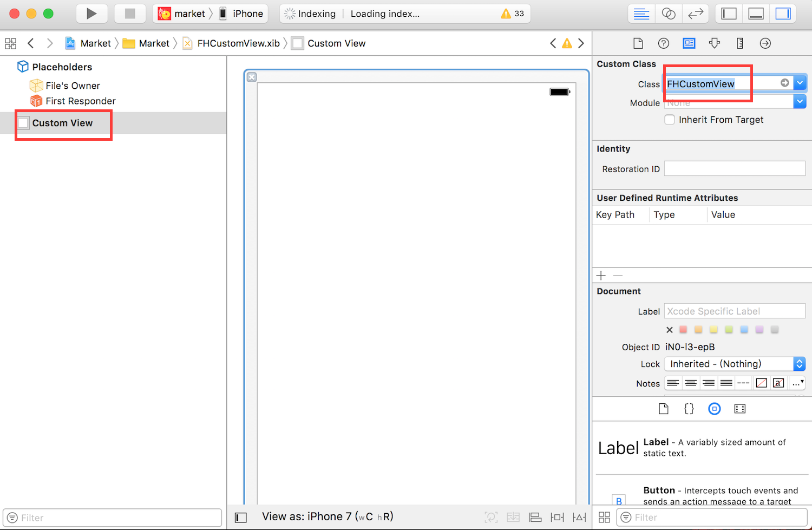Open the Connections inspector tab
Viewport: 812px width, 530px height.
[x=765, y=43]
